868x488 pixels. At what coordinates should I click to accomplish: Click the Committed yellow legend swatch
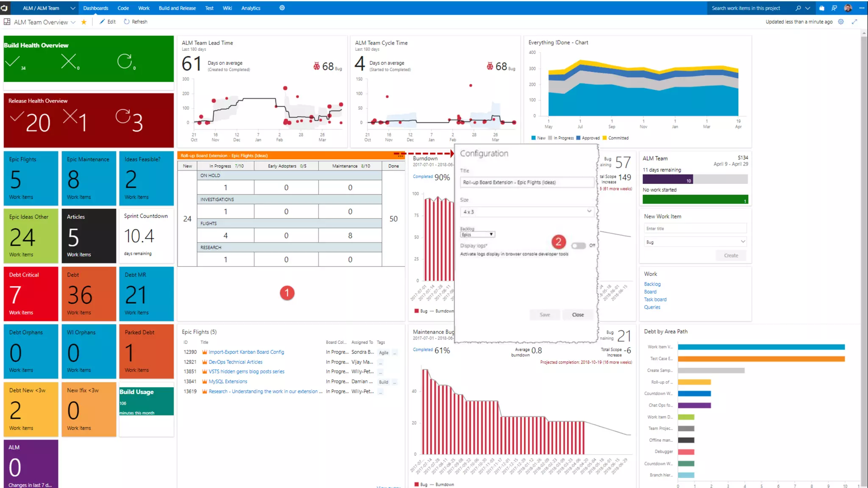[605, 138]
